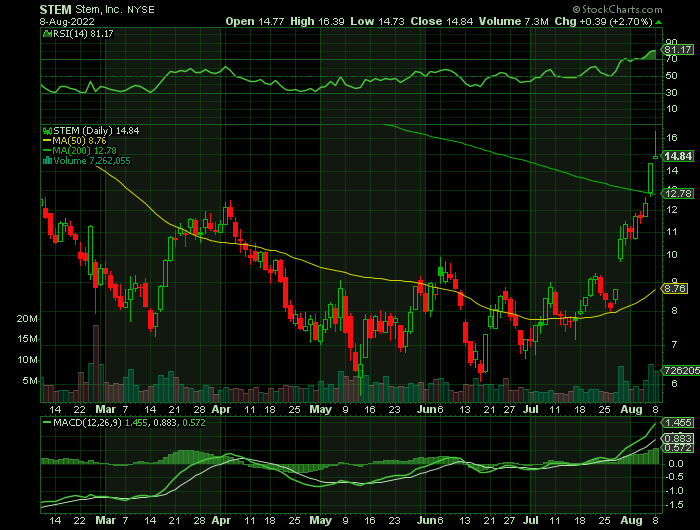This screenshot has width=700, height=530.
Task: Click the RSI line icon beside RSI(14)
Action: (47, 33)
